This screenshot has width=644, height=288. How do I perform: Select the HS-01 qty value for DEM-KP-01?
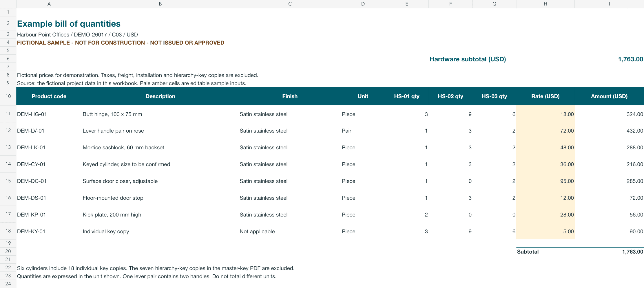pyautogui.click(x=407, y=214)
